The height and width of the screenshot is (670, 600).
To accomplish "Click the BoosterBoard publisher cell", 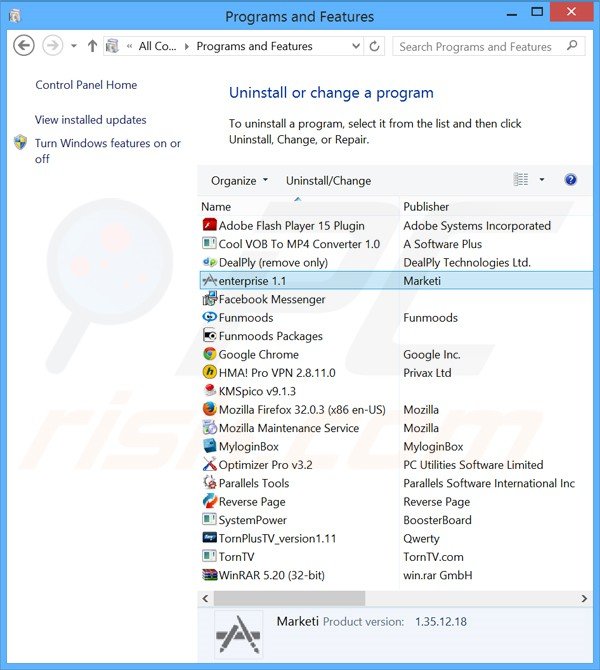I will tap(437, 520).
